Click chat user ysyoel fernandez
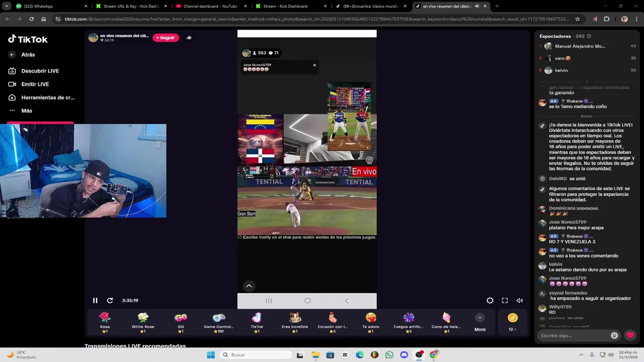Image resolution: width=644 pixels, height=362 pixels. pyautogui.click(x=568, y=293)
